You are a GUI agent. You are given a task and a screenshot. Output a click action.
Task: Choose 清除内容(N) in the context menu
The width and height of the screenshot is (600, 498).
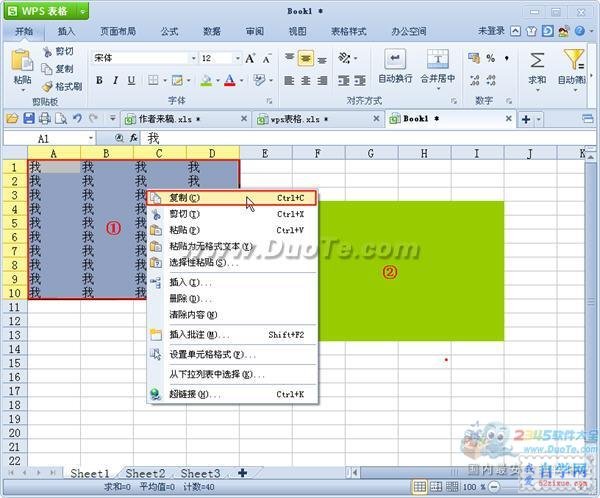(232, 315)
